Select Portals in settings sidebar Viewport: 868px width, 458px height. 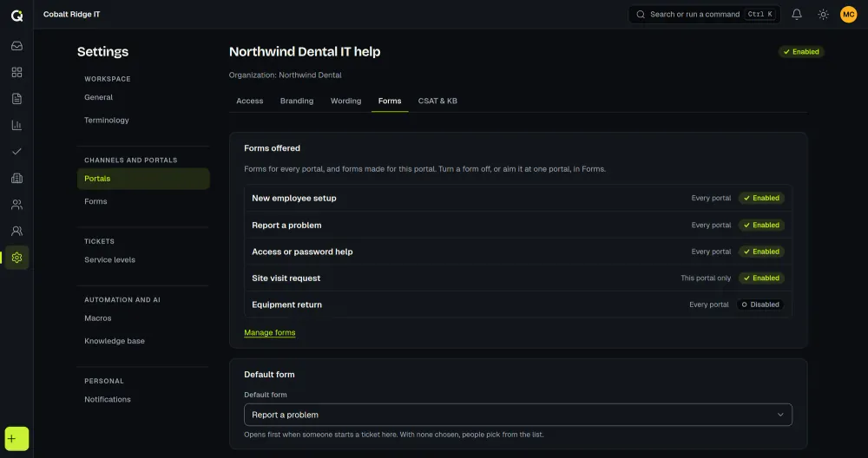(x=143, y=179)
